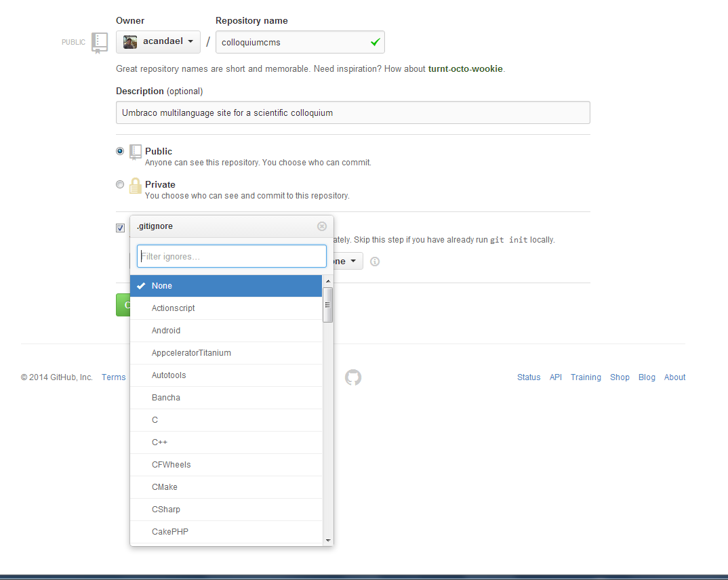Click the green valid-name checkmark icon

pyautogui.click(x=375, y=42)
